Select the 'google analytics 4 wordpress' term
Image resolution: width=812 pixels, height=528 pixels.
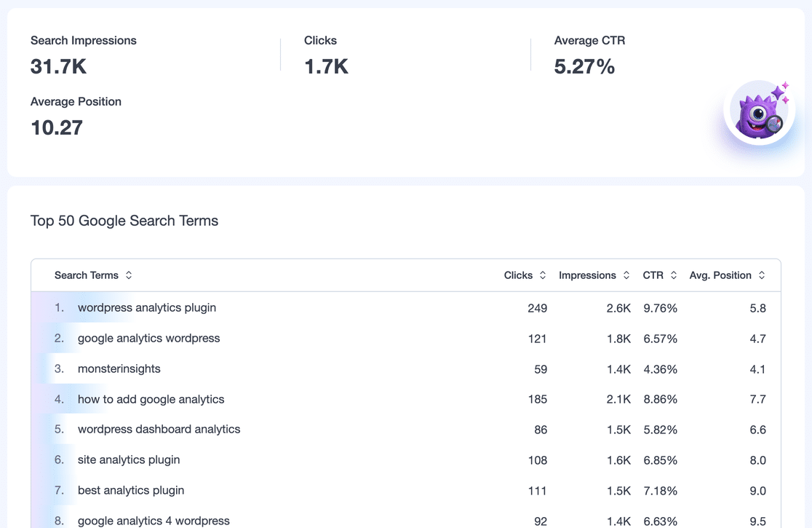click(x=154, y=521)
